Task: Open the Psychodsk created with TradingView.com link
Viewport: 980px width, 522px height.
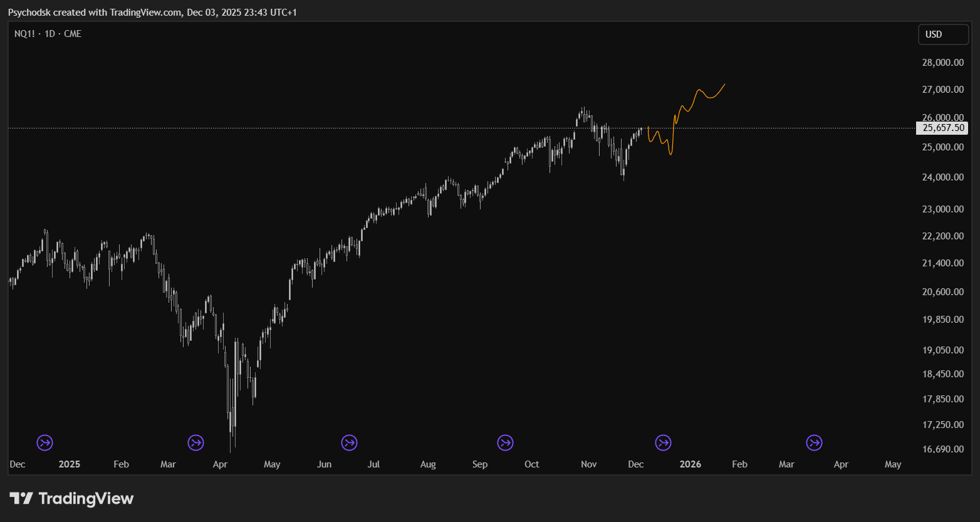Action: 152,13
